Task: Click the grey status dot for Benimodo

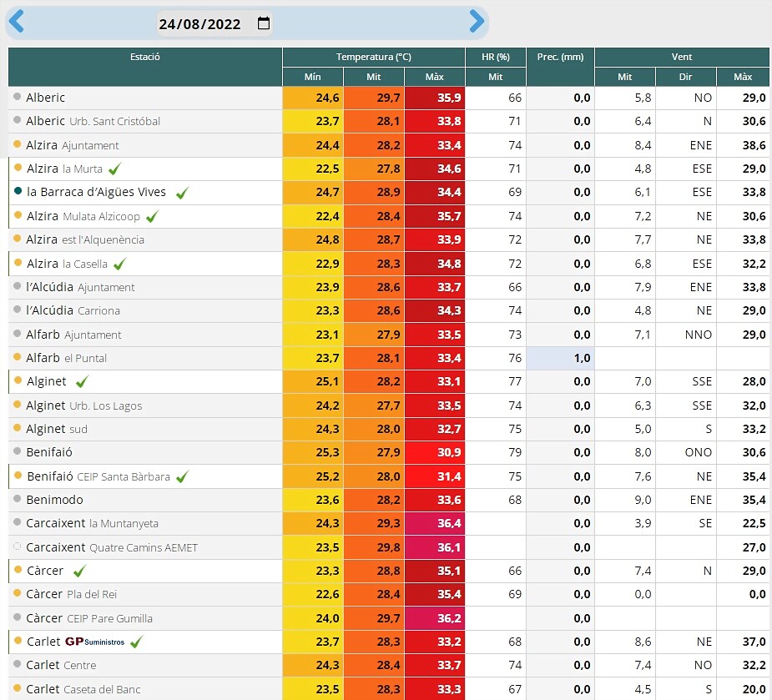Action: [x=18, y=499]
